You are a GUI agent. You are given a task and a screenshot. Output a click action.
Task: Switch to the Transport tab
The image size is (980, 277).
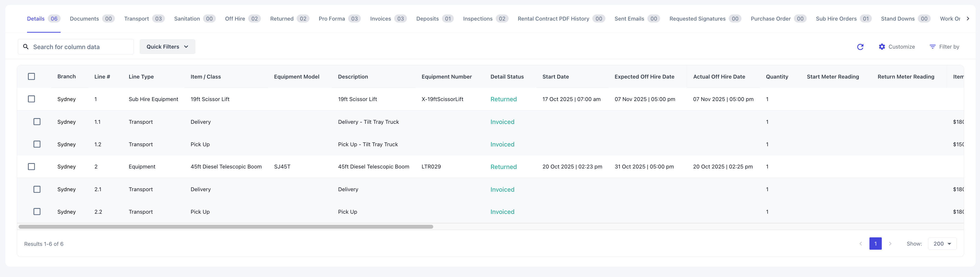pyautogui.click(x=137, y=19)
